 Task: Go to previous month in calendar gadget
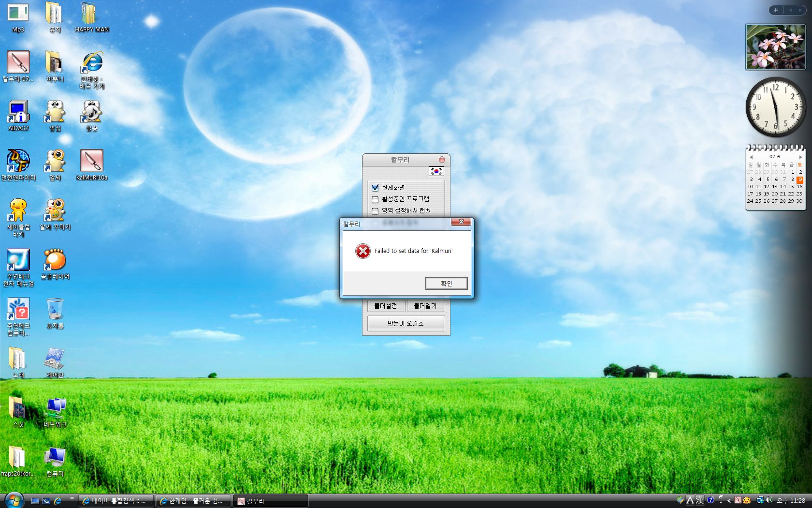751,157
